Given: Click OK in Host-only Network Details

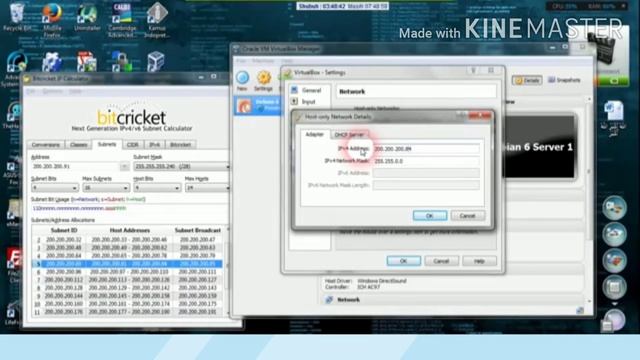Looking at the screenshot, I should click(430, 216).
